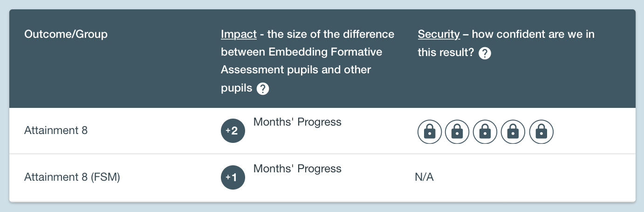Select the Outcome/Group column header
The width and height of the screenshot is (644, 212).
point(66,34)
